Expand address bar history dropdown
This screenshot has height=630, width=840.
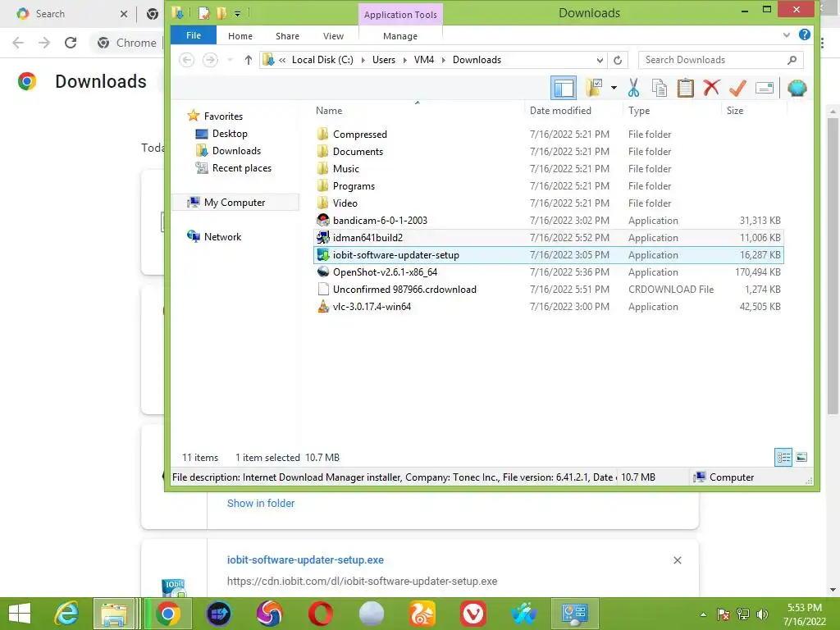[600, 60]
